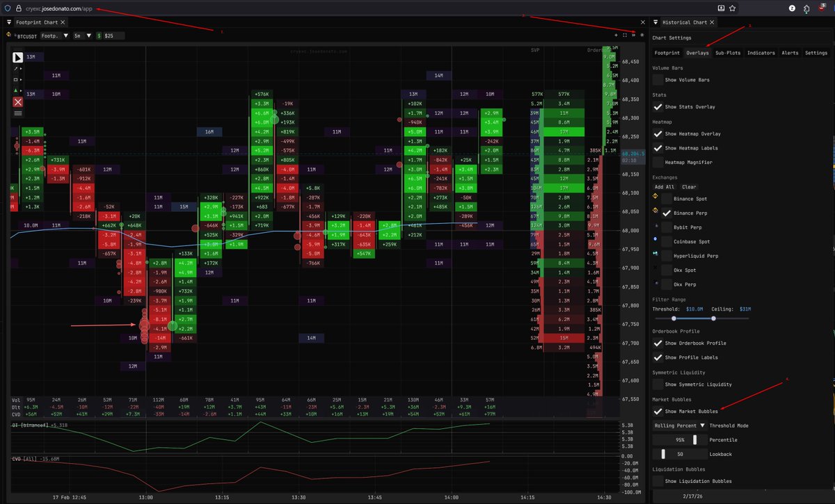This screenshot has width=835, height=504.
Task: Expand triangle marker tool submenu arrow
Action: tap(22, 90)
